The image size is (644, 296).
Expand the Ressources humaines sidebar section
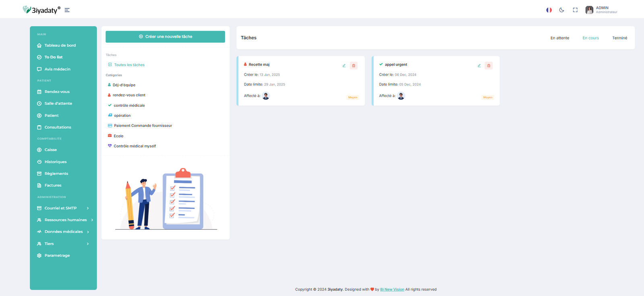click(65, 220)
